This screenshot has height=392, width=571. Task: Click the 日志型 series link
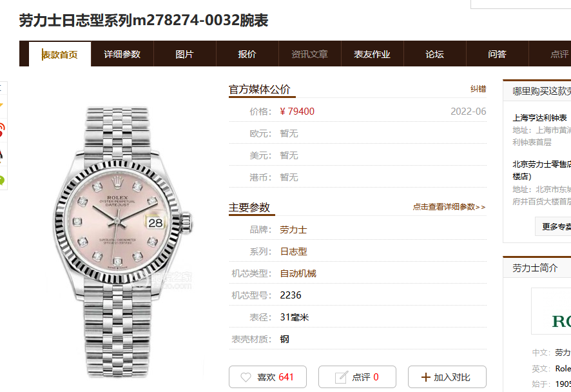coord(293,251)
